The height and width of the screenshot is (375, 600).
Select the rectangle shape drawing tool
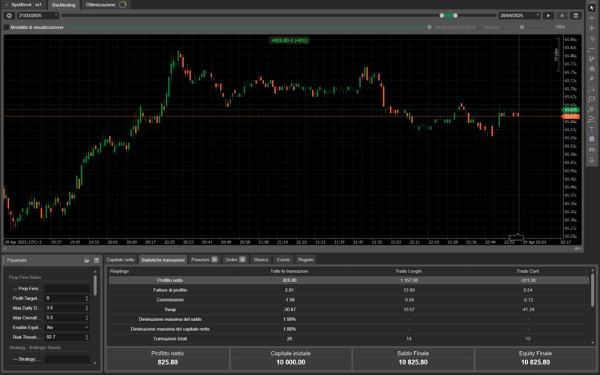(x=592, y=99)
